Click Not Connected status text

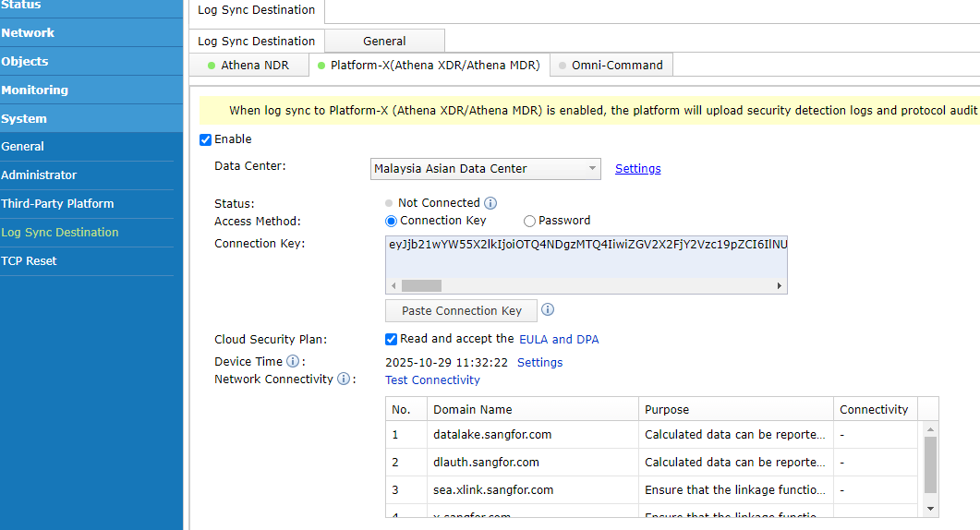tap(439, 203)
